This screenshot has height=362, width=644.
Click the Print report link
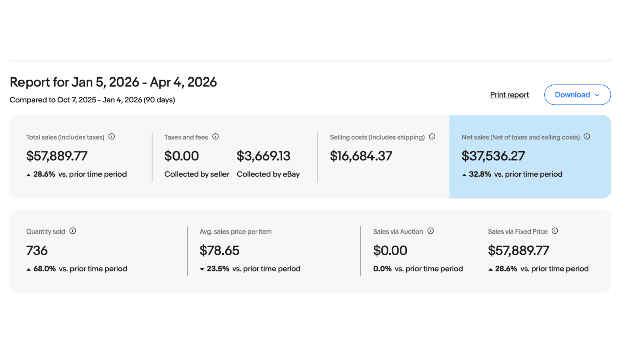coord(509,95)
